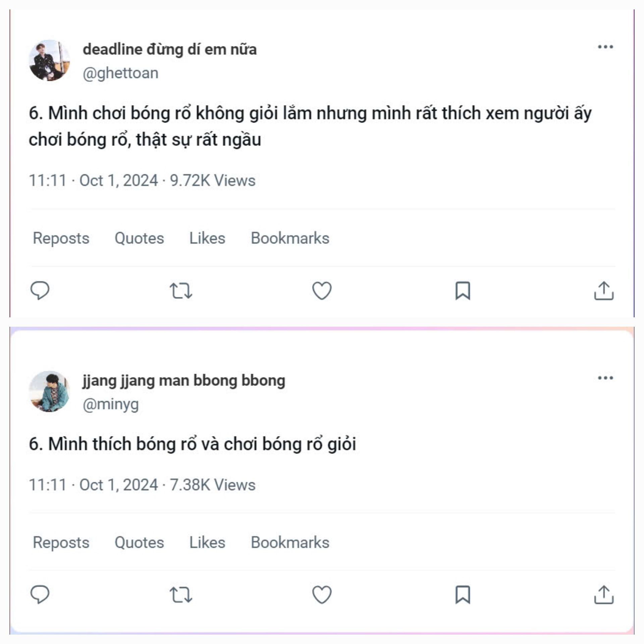Share the @ghettoan post
The width and height of the screenshot is (644, 644).
pos(604,290)
